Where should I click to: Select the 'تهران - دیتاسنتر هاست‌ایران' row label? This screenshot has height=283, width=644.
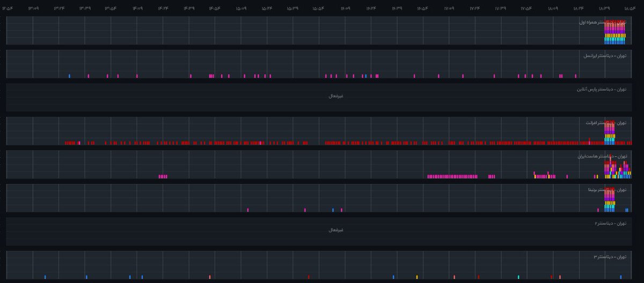(x=602, y=157)
